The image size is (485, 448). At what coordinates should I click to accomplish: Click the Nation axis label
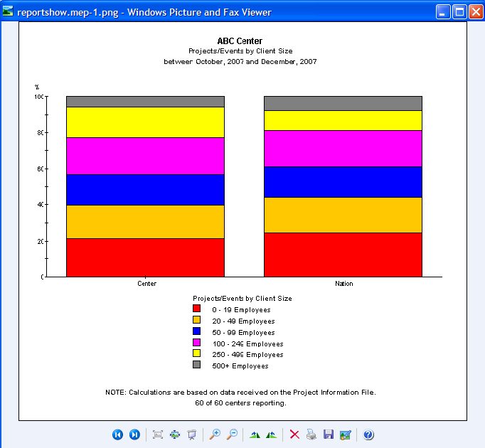[344, 284]
